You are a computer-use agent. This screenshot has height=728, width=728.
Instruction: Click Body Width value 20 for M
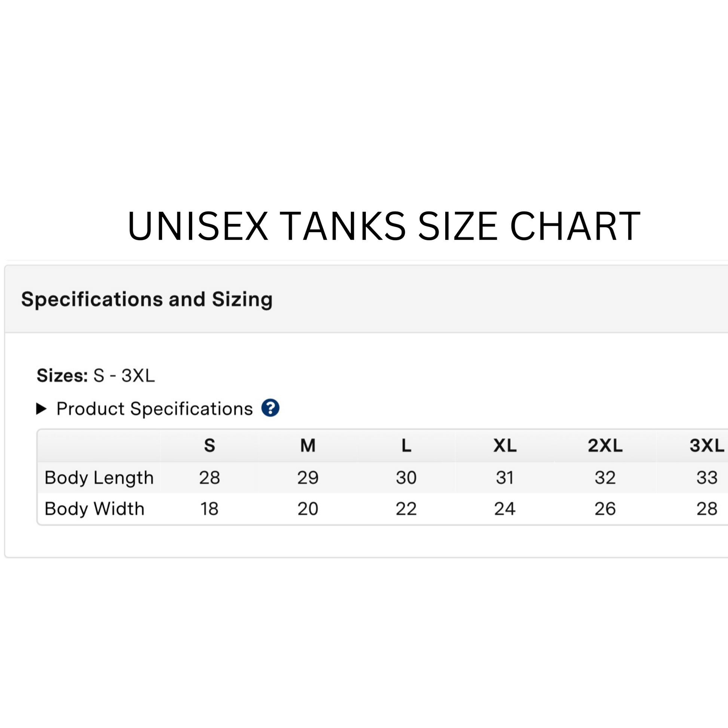[x=308, y=509]
